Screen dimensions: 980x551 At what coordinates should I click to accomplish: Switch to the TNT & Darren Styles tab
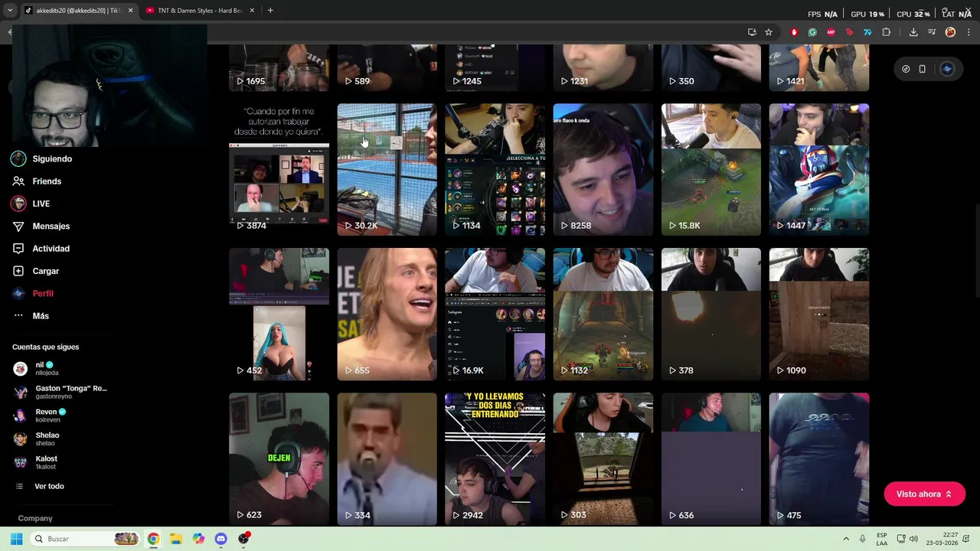[x=199, y=11]
